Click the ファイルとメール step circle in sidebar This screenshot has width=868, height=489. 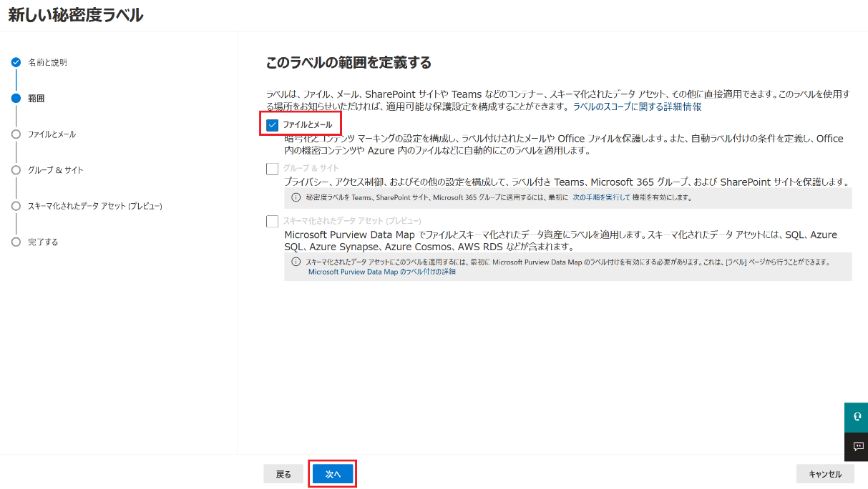point(16,134)
